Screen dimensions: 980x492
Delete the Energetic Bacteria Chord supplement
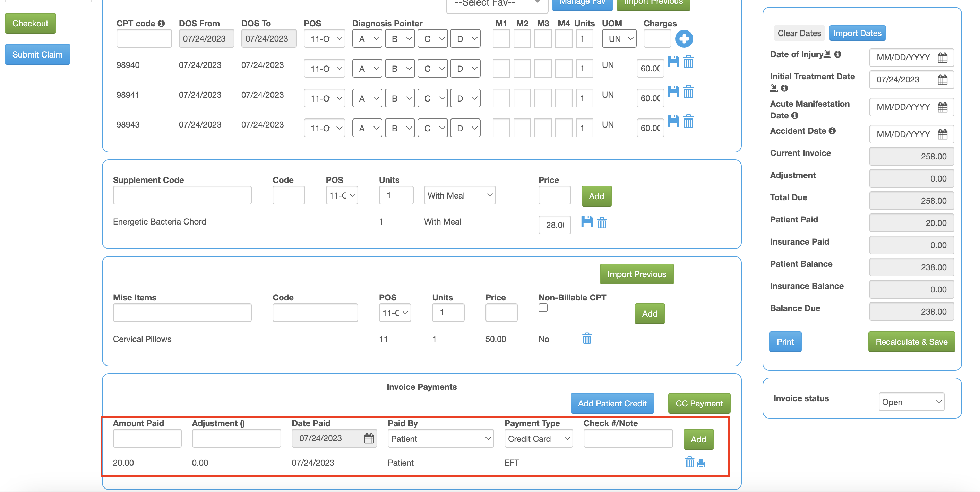tap(601, 223)
